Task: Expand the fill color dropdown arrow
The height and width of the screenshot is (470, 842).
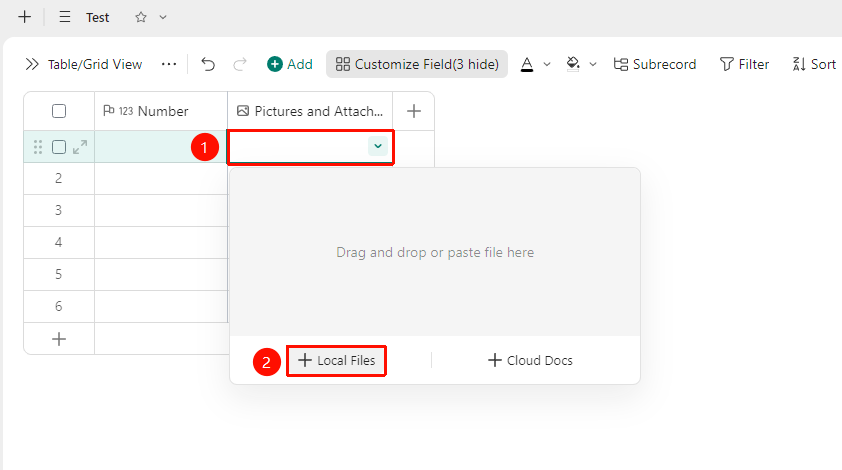Action: pos(593,64)
